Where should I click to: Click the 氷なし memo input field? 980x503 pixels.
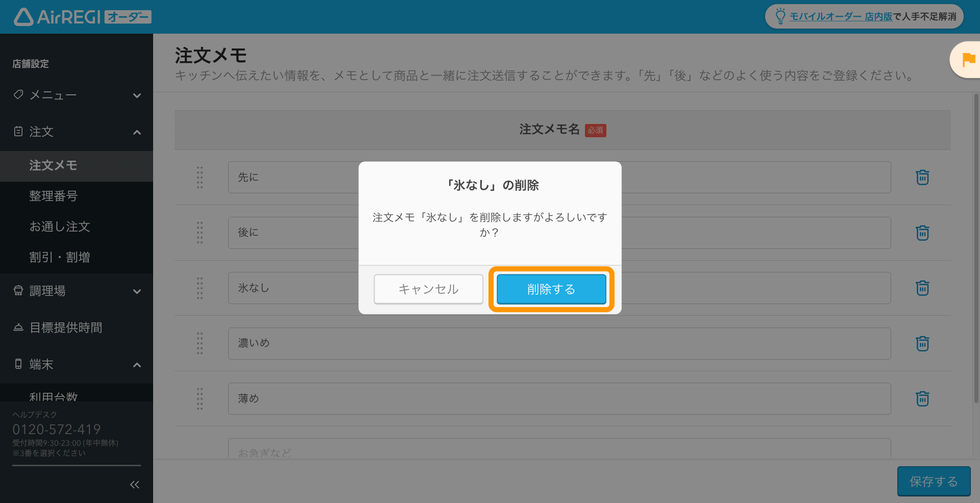tap(559, 288)
